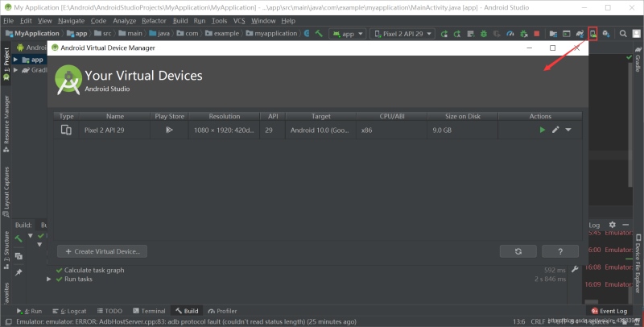Open the Navigate menu
Screen dimensions: 644x327
tap(71, 21)
